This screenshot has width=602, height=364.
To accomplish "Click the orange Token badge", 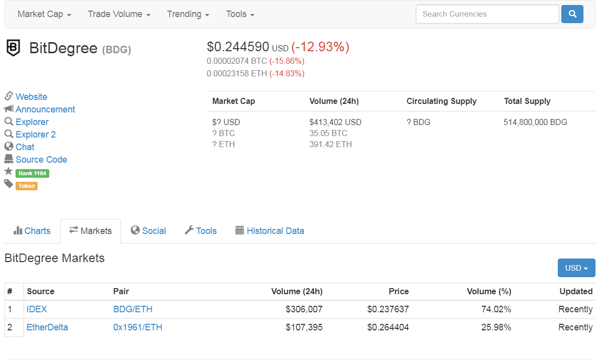I will pos(27,186).
